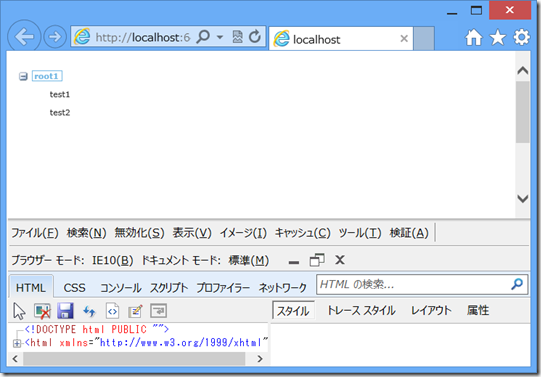This screenshot has width=541, height=377.
Task: Open a new blank tab
Action: tap(424, 38)
